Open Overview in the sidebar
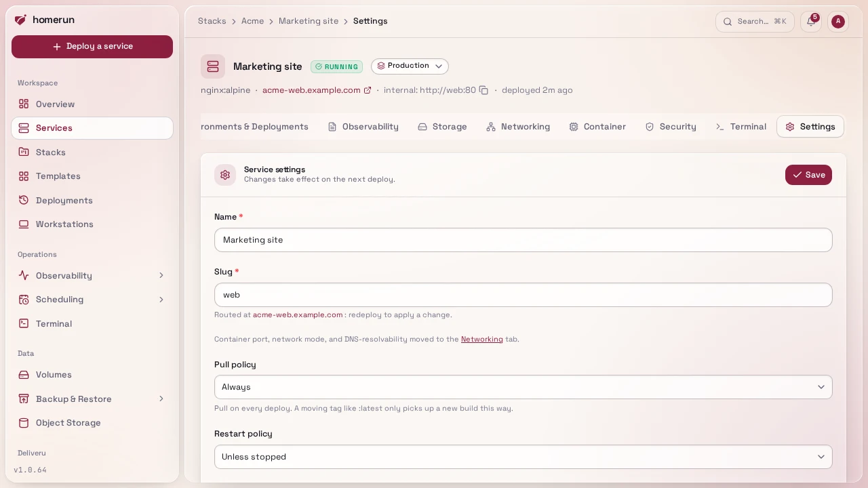The width and height of the screenshot is (868, 488). tap(92, 104)
